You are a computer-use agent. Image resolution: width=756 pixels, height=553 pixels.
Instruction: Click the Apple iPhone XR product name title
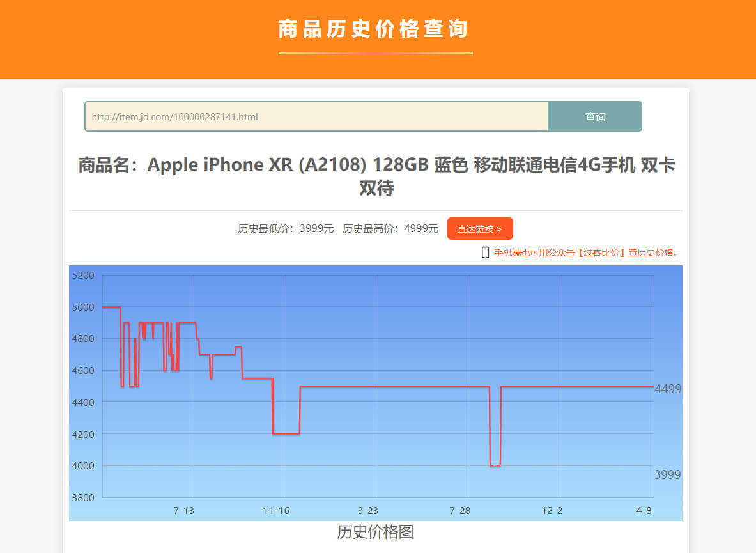coord(376,176)
